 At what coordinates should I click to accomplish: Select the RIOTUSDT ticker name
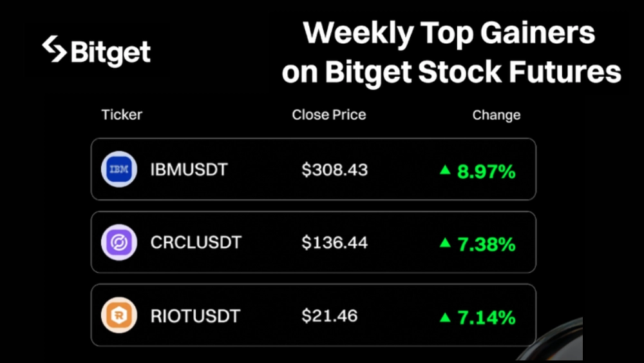pos(195,317)
